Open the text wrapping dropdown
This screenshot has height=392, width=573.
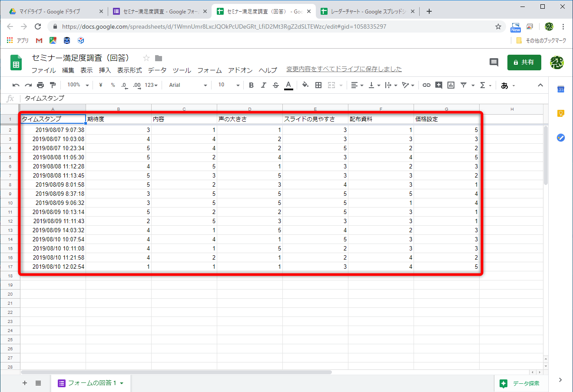391,85
